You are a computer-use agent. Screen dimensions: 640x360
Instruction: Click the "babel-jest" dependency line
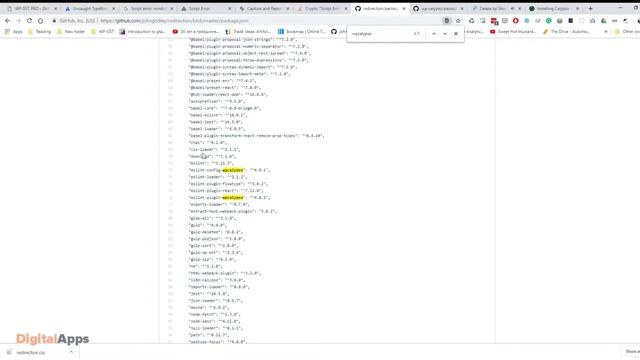point(216,122)
